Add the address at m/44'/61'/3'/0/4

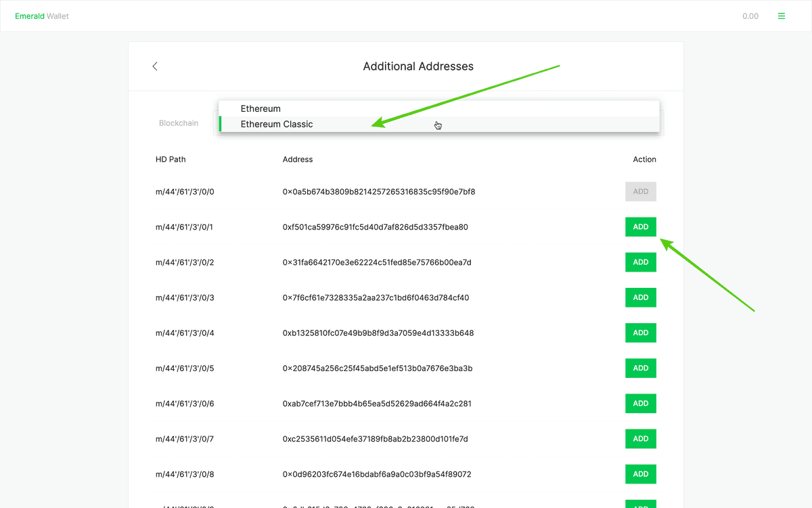coord(640,333)
